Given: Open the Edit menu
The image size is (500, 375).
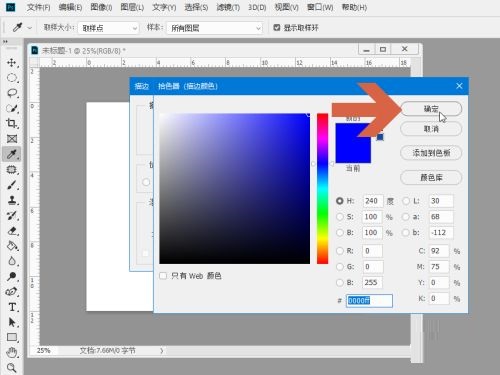Looking at the screenshot, I should click(x=70, y=7).
